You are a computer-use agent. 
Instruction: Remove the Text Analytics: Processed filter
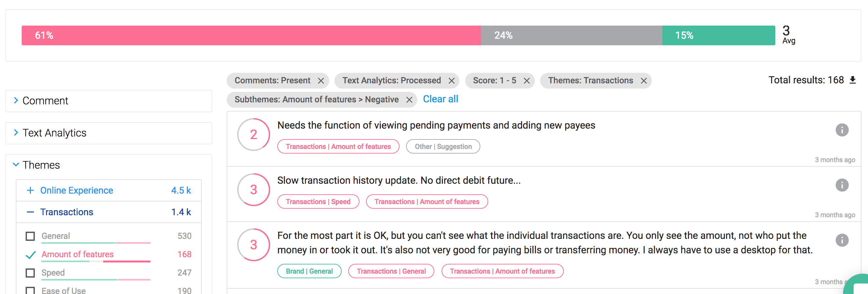(x=451, y=81)
